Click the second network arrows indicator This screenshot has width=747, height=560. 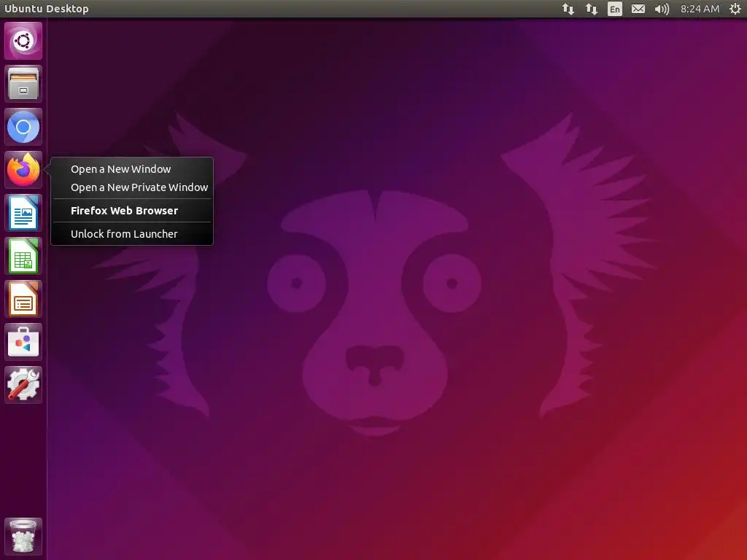[591, 9]
